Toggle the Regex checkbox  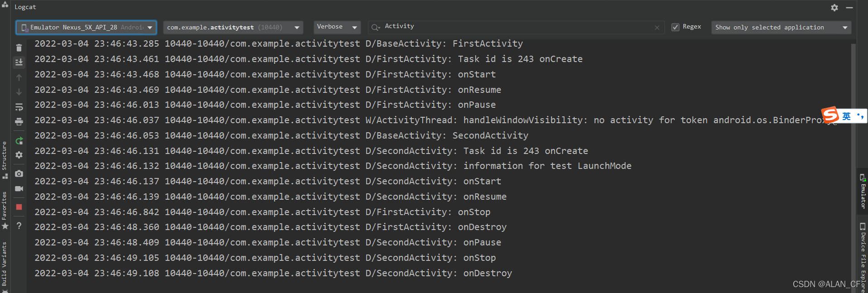(675, 27)
